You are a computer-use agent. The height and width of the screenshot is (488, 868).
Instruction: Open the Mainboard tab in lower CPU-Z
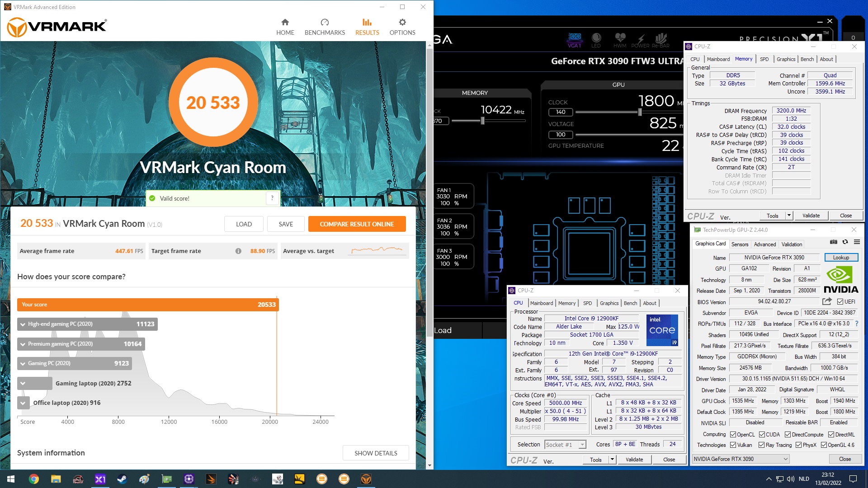click(x=542, y=303)
